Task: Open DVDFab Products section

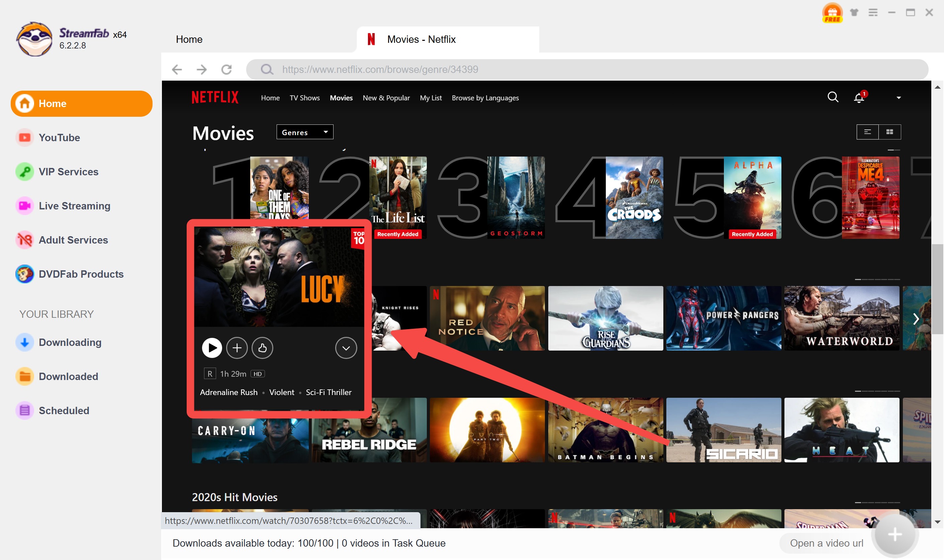Action: [70, 274]
